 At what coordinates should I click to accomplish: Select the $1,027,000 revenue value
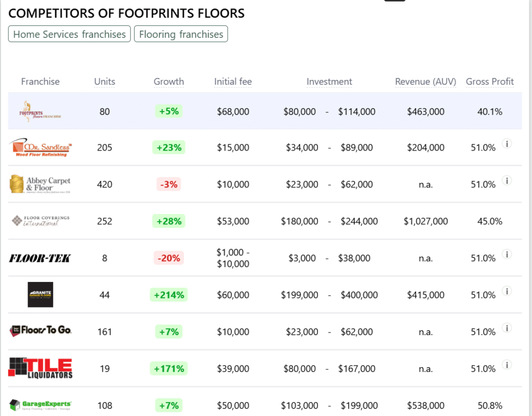425,221
